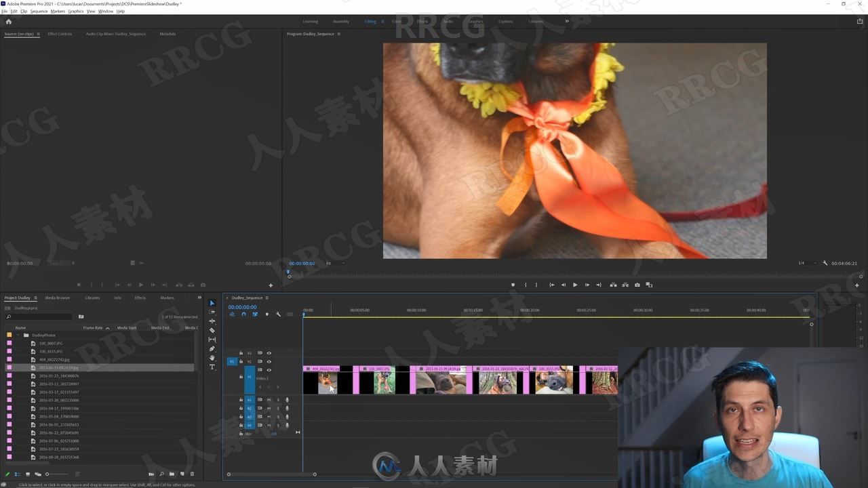Open Program monitor settings wrench

[825, 263]
